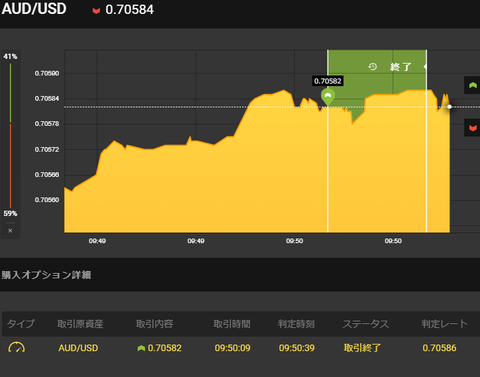Click the 0.70582 price tooltip label
Image resolution: width=480 pixels, height=377 pixels.
click(x=328, y=81)
